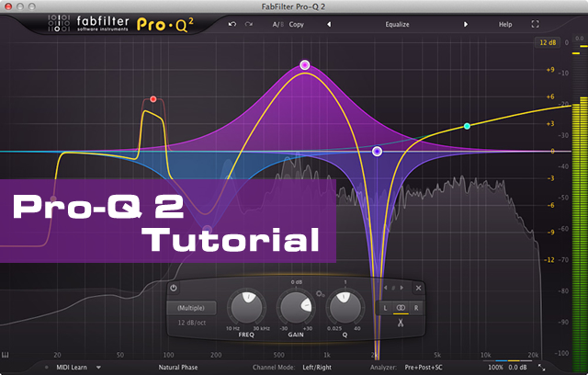Click the MIDI indicator dot
This screenshot has width=588, height=375.
(x=47, y=367)
